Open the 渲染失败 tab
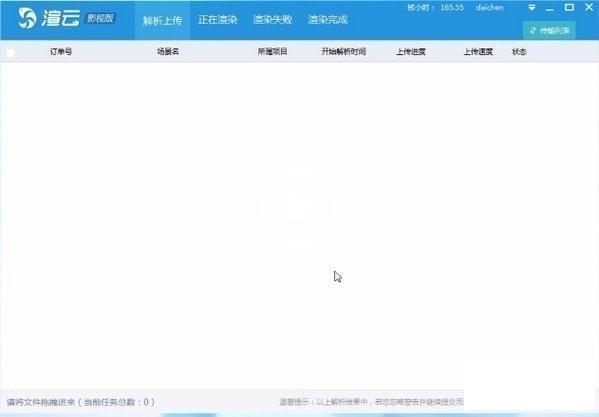This screenshot has height=417, width=599. click(x=273, y=19)
